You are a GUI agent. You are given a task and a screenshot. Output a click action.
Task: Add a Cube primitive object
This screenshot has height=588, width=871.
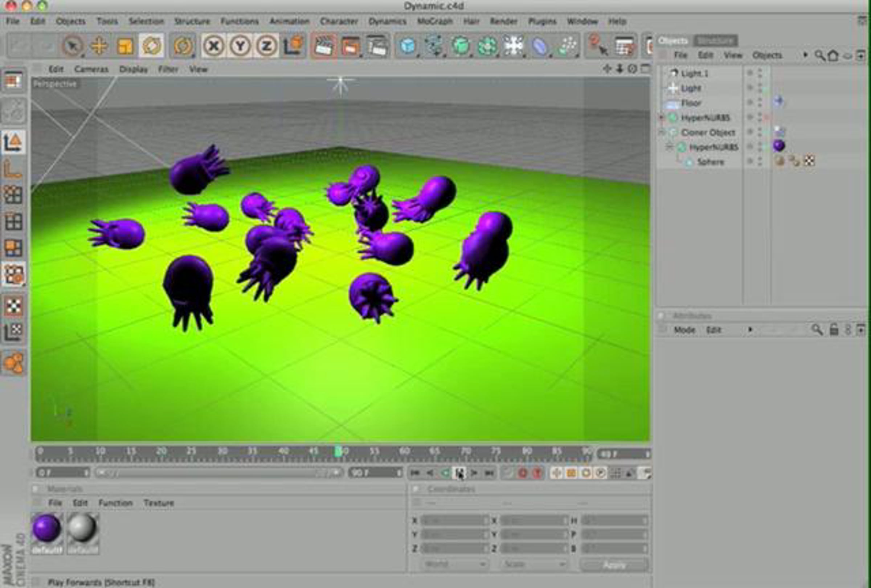pyautogui.click(x=408, y=46)
